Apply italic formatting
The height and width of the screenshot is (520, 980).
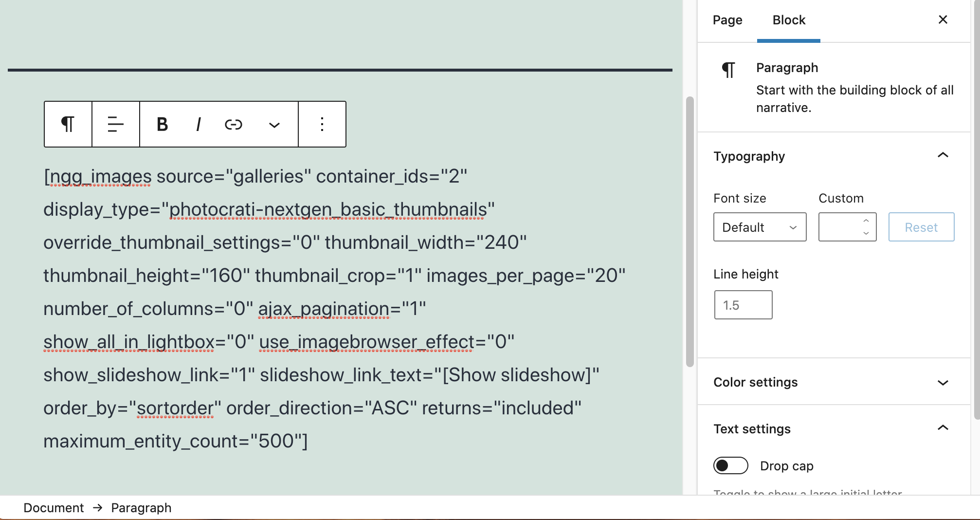[198, 124]
